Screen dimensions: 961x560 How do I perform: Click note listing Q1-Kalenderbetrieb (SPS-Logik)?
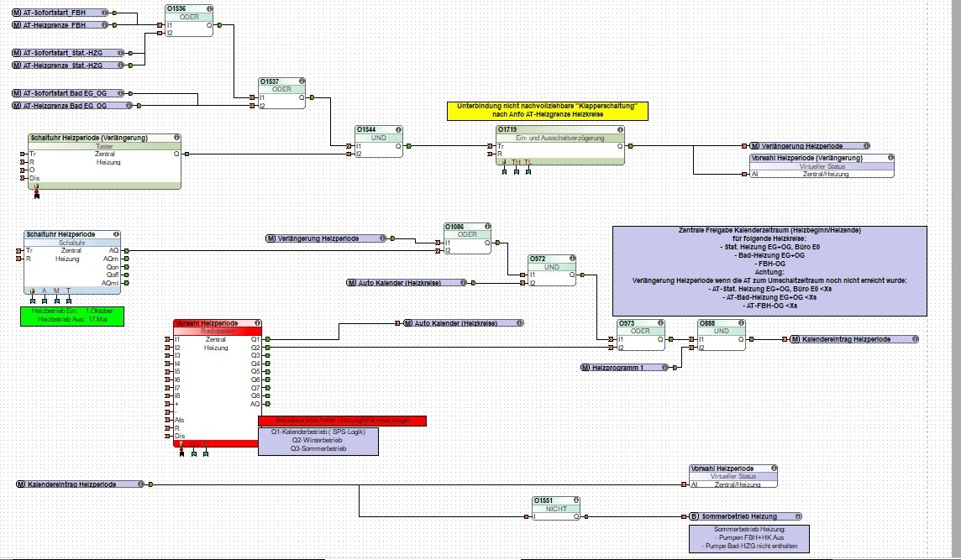coord(318,441)
